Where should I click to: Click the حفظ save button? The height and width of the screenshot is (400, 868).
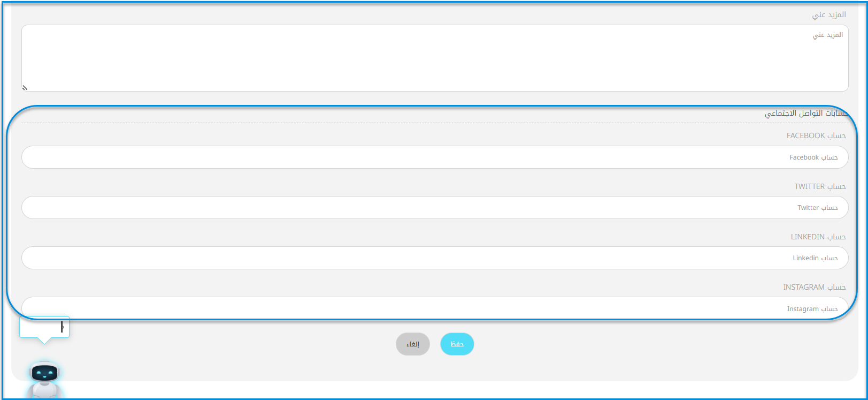[x=457, y=344]
